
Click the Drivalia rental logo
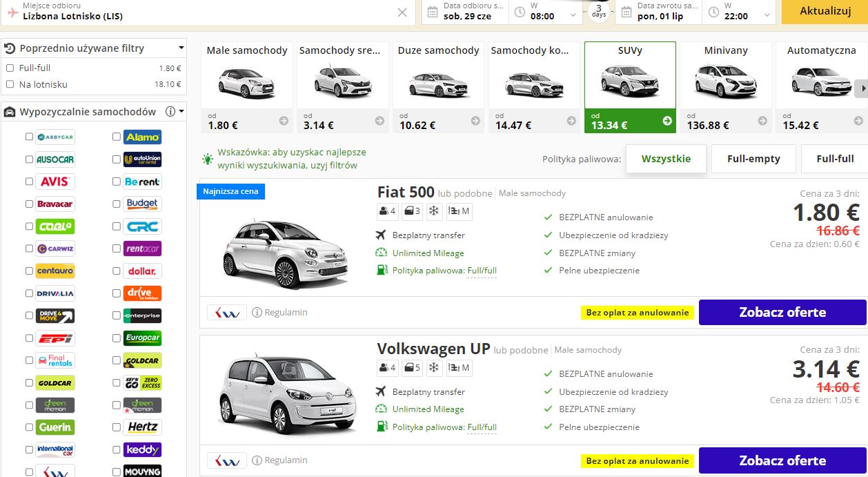pos(55,293)
